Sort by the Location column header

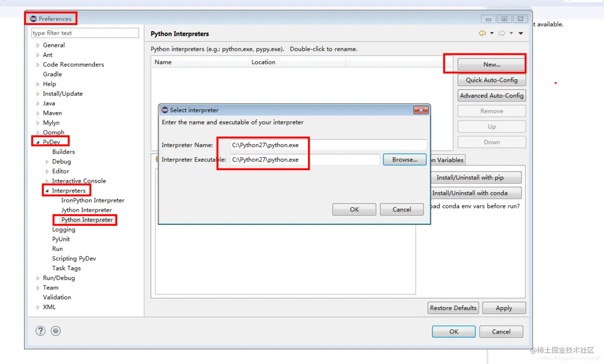pyautogui.click(x=297, y=62)
